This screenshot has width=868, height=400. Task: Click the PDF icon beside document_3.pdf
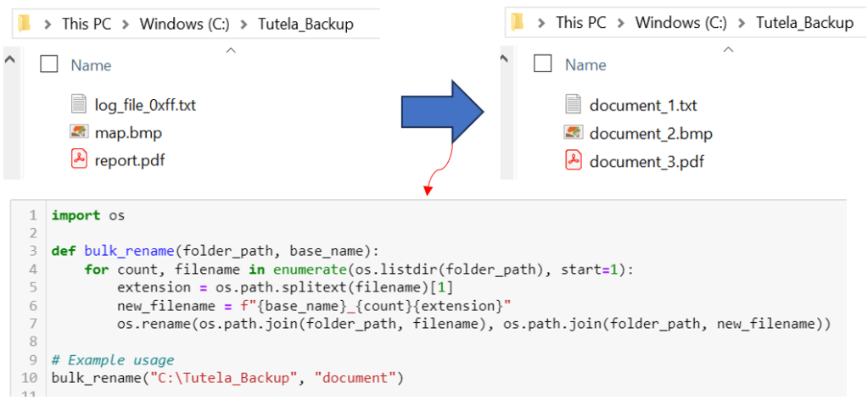click(x=573, y=160)
